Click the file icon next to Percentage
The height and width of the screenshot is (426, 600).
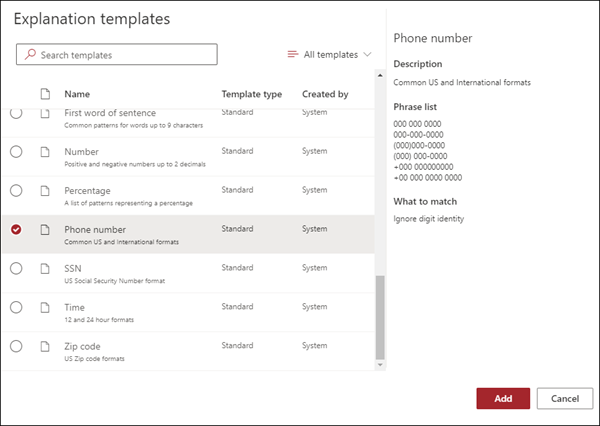pos(45,191)
